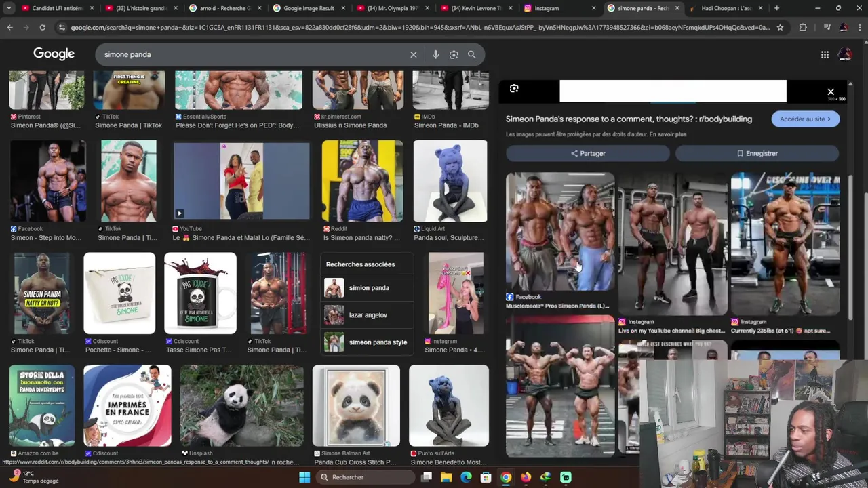This screenshot has width=868, height=488.
Task: Open the Reddit 'Is Simeon panda natty?' image
Action: pyautogui.click(x=362, y=181)
